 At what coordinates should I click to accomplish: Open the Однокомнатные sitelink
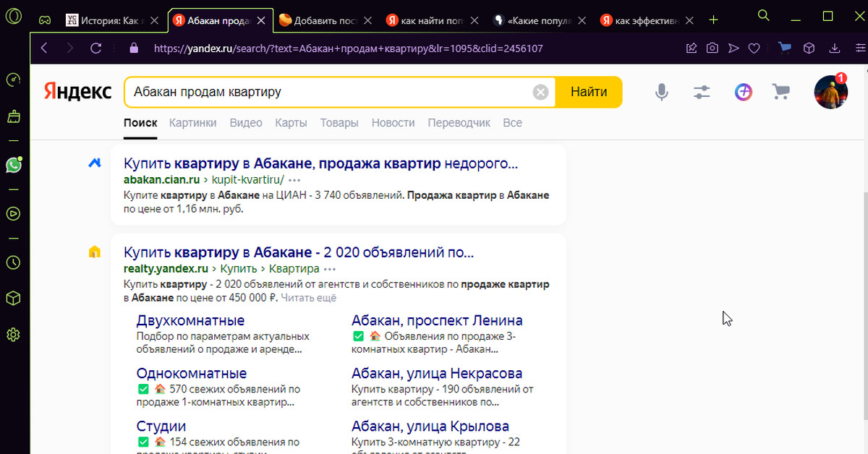(x=191, y=374)
